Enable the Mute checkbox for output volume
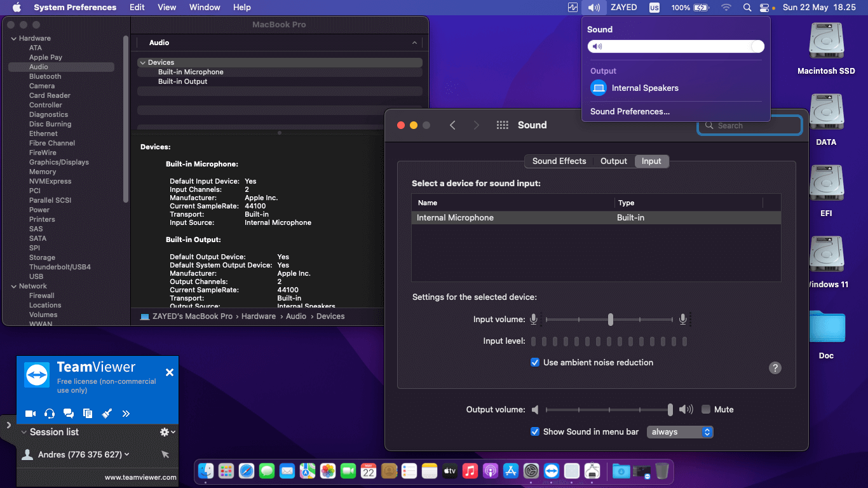 706,410
